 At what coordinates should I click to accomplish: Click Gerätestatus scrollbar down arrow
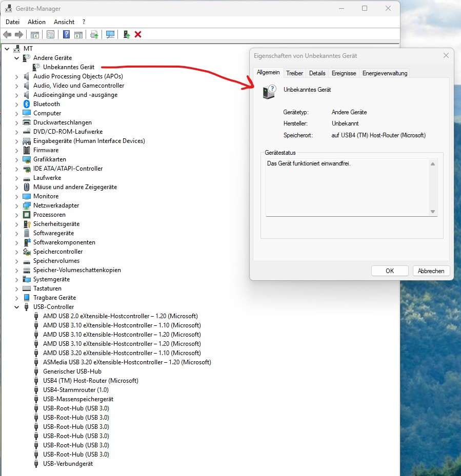(433, 212)
